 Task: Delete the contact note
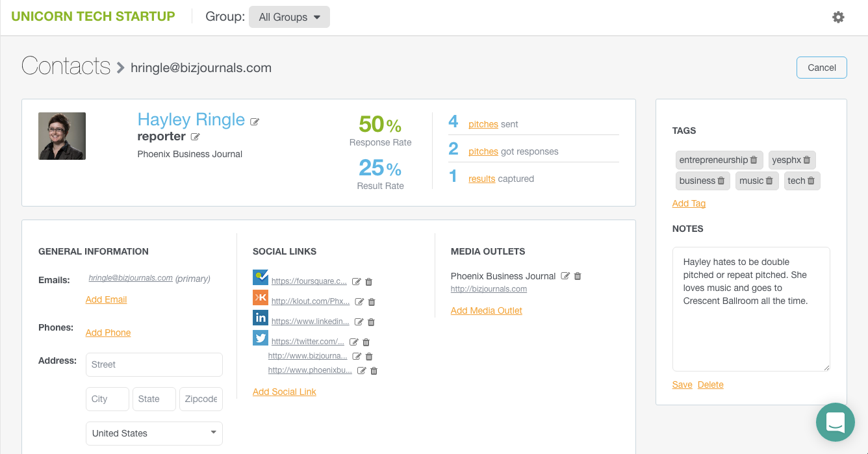711,385
